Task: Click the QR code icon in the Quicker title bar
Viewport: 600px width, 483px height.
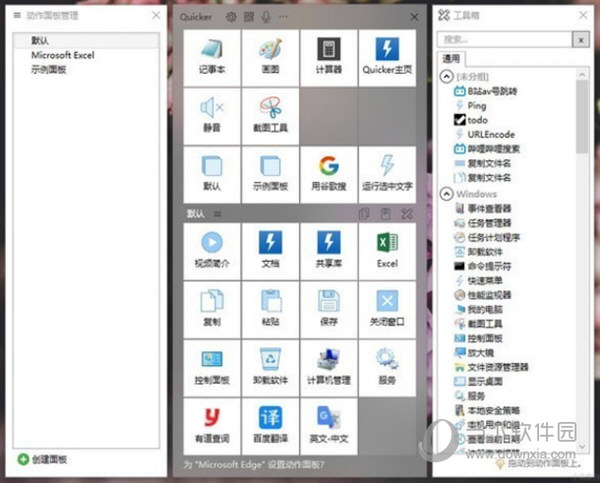Action: coord(249,17)
